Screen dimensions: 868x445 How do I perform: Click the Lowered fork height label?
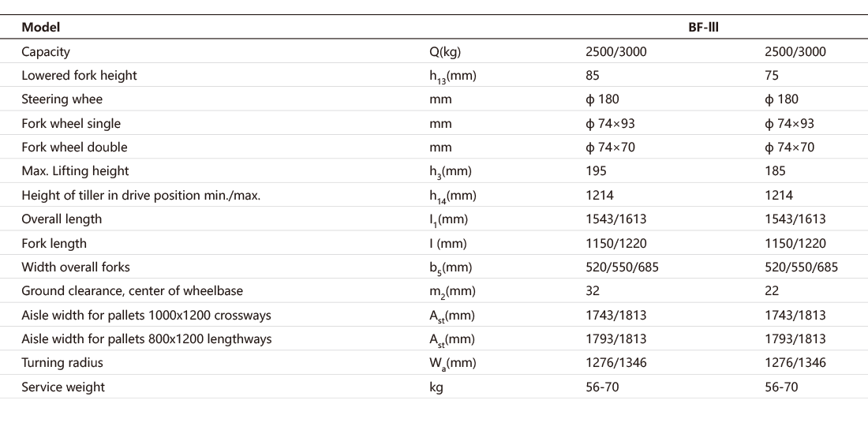tap(79, 76)
